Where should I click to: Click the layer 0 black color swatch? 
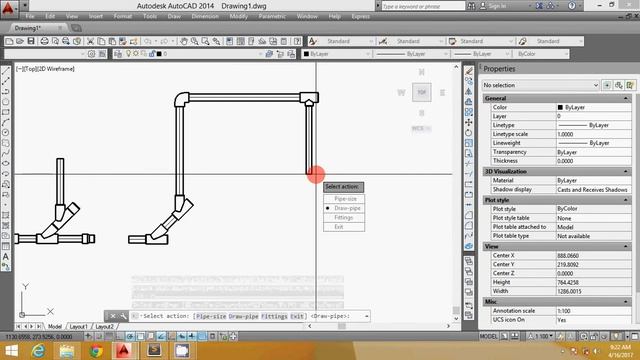point(159,54)
